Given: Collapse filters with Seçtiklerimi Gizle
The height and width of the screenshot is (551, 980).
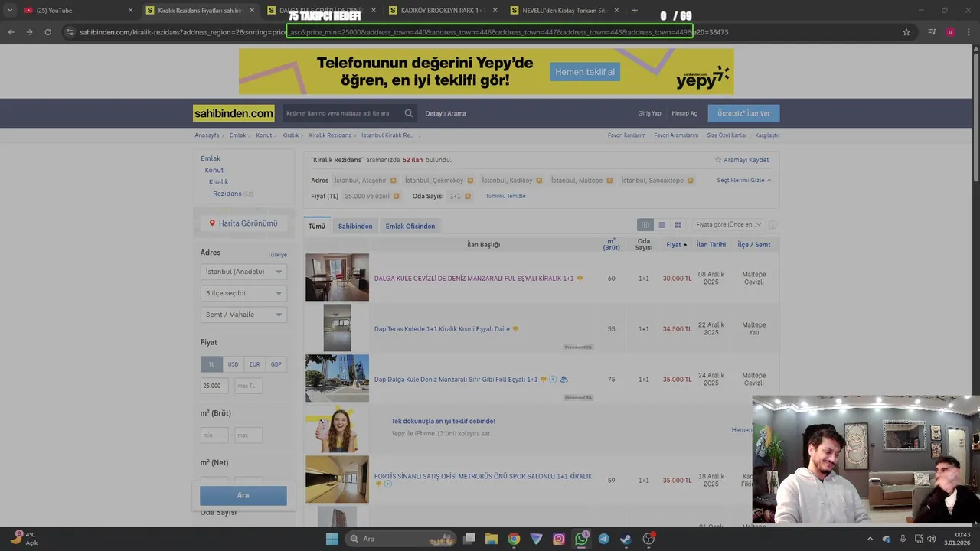Looking at the screenshot, I should tap(744, 181).
